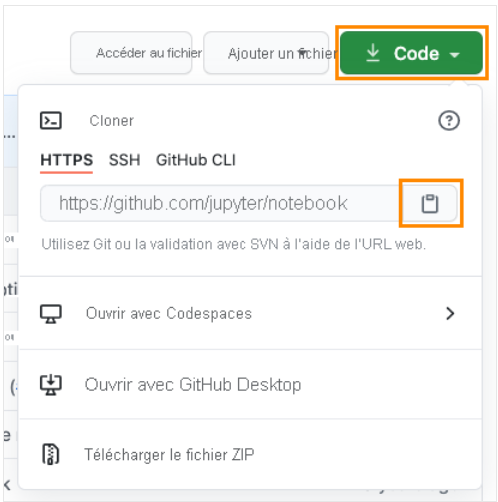Click the download arrow icon on Code button
The width and height of the screenshot is (498, 502).
click(x=373, y=53)
